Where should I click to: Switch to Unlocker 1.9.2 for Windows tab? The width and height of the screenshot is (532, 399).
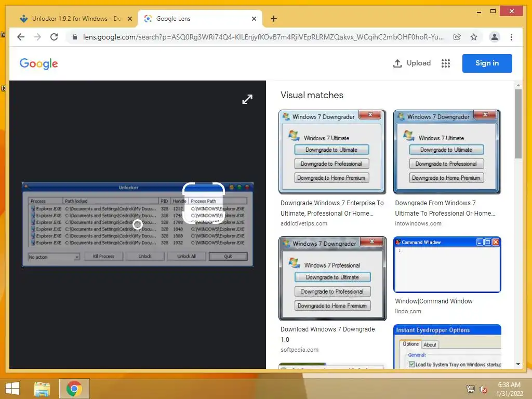(76, 19)
